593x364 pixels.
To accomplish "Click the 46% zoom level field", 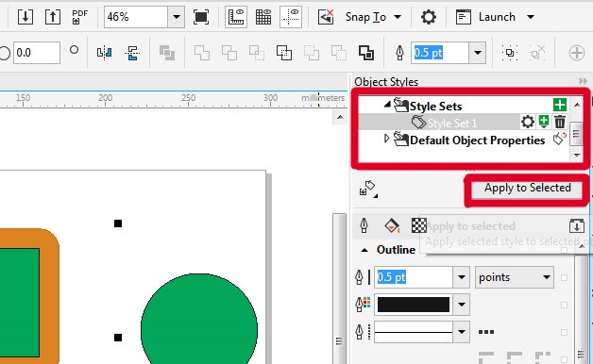I will 136,17.
